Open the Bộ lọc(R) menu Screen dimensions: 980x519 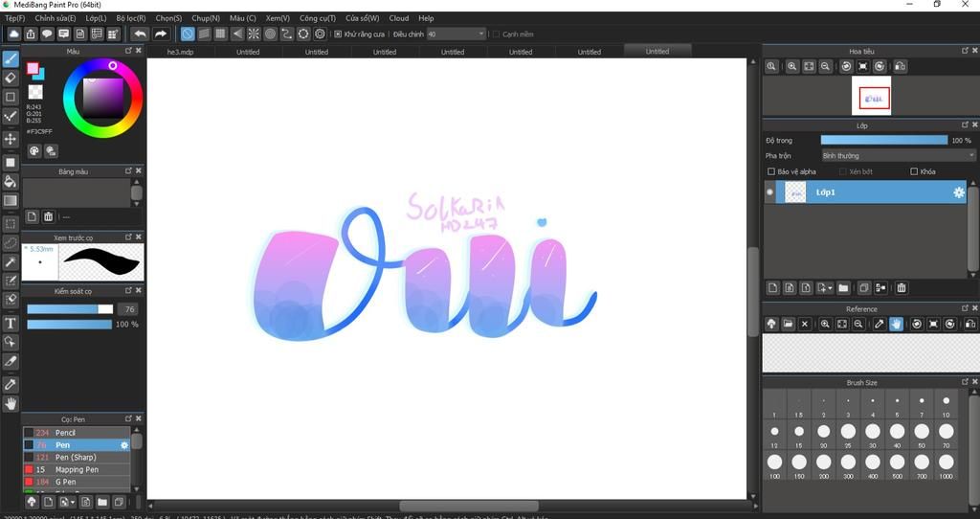click(x=130, y=18)
